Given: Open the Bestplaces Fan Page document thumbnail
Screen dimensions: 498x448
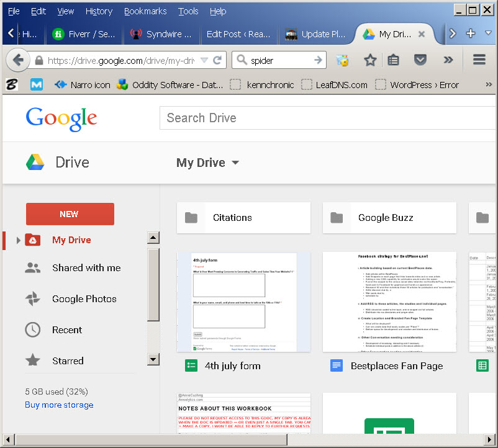Looking at the screenshot, I should (x=389, y=302).
